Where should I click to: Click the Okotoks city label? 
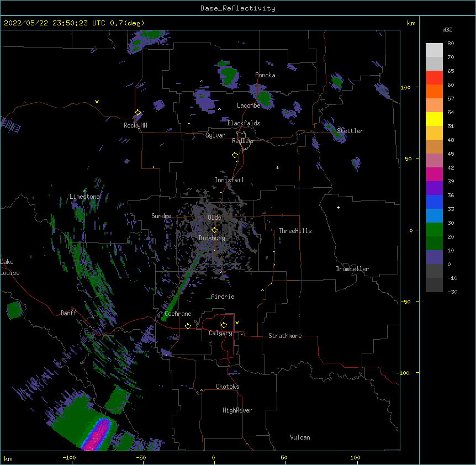228,387
